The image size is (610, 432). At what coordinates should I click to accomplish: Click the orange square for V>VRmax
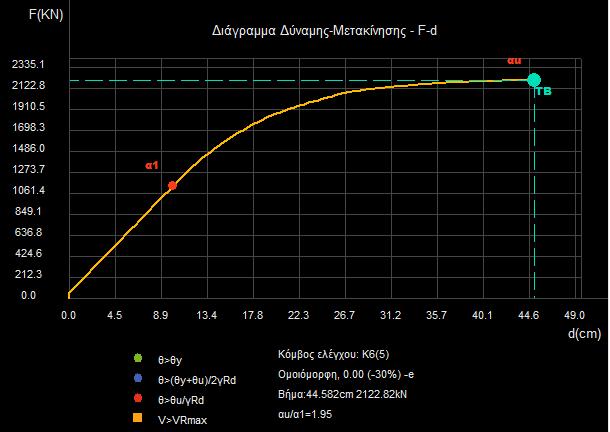pyautogui.click(x=137, y=418)
